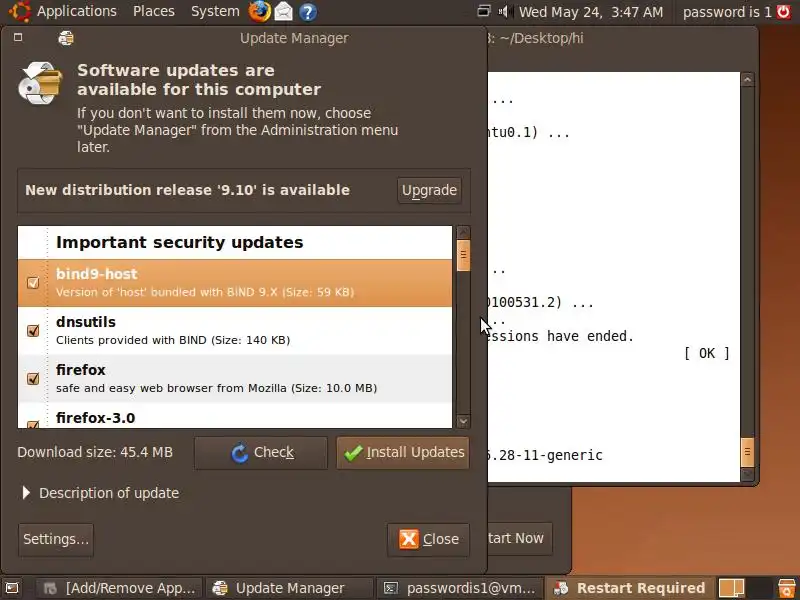800x600 pixels.
Task: Open the volume speaker icon
Action: coord(505,11)
